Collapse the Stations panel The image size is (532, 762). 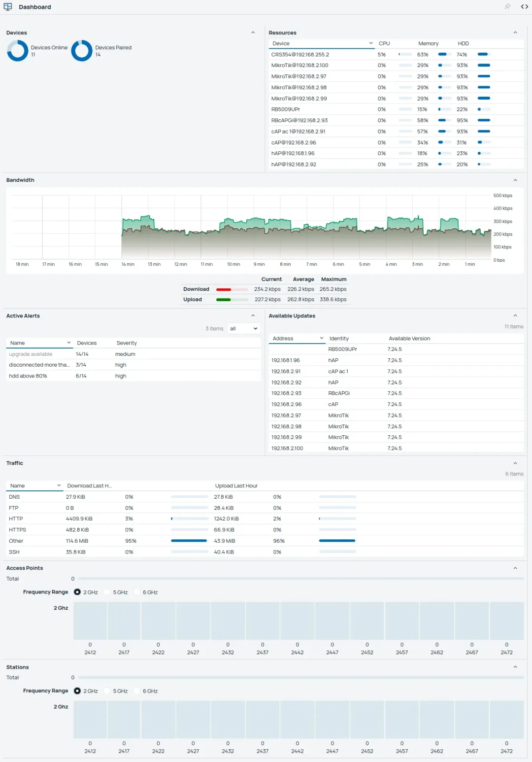pos(515,667)
